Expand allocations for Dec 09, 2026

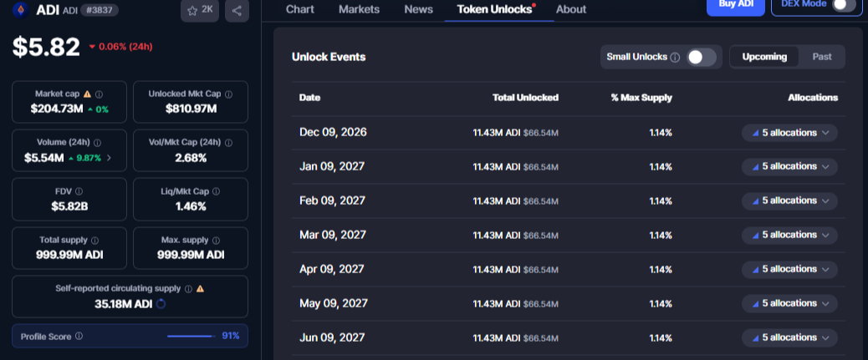click(x=789, y=133)
